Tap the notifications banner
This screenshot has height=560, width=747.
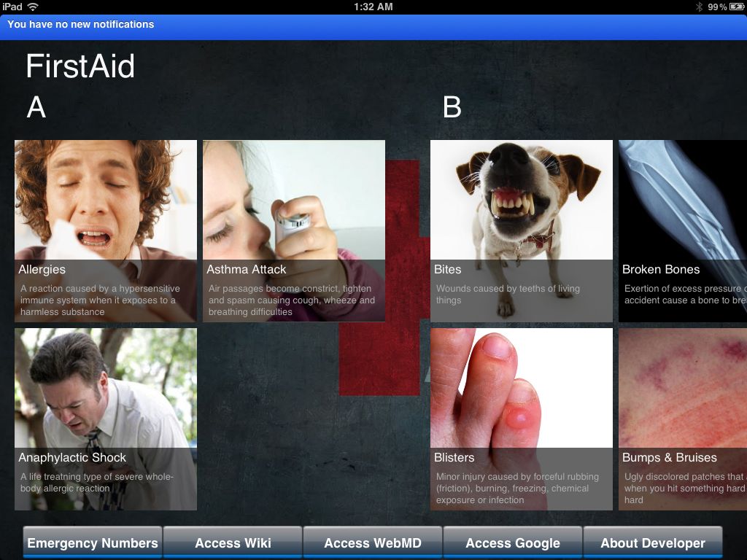(x=373, y=27)
